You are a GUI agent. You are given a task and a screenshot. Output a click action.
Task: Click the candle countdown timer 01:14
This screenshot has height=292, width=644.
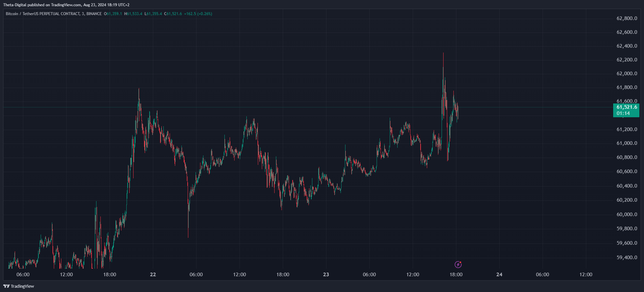623,113
